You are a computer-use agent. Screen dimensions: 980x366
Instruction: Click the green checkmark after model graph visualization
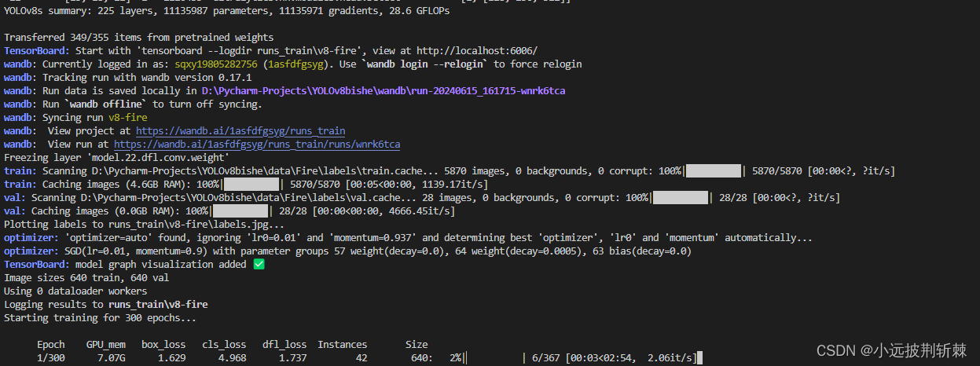coord(259,265)
